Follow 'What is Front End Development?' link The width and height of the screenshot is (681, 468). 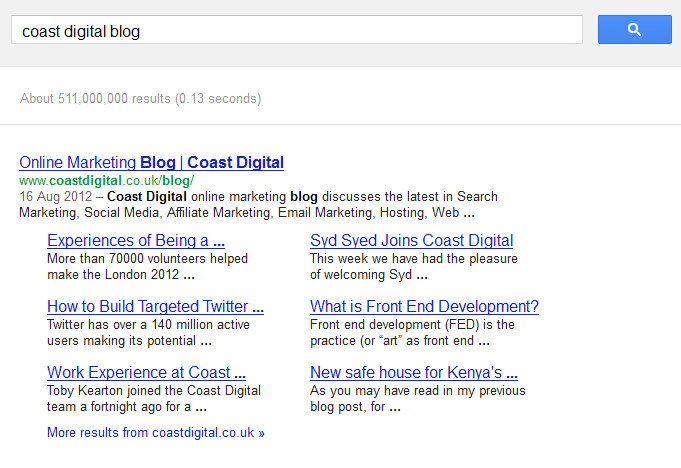(x=424, y=306)
